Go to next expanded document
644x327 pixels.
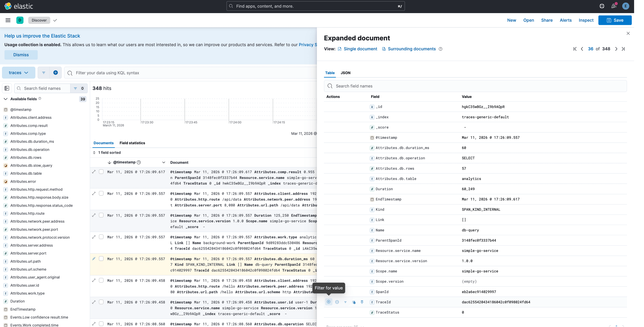[x=616, y=49]
